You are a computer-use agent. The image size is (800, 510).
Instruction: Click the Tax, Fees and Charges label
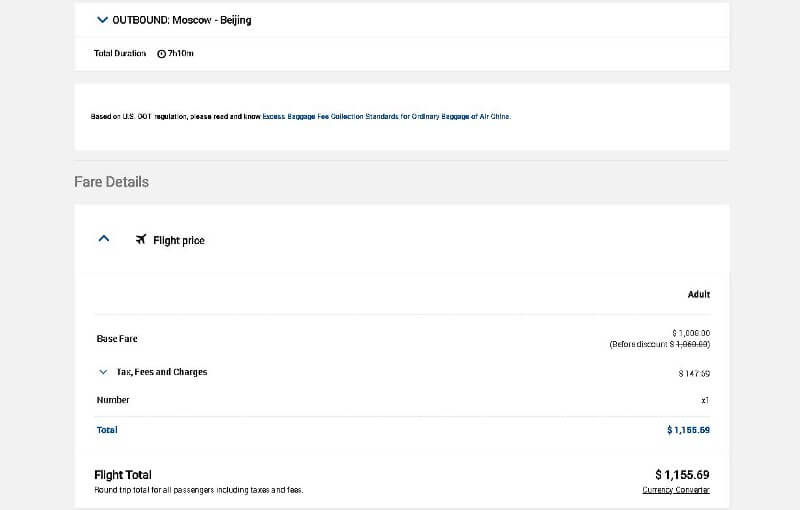point(162,372)
